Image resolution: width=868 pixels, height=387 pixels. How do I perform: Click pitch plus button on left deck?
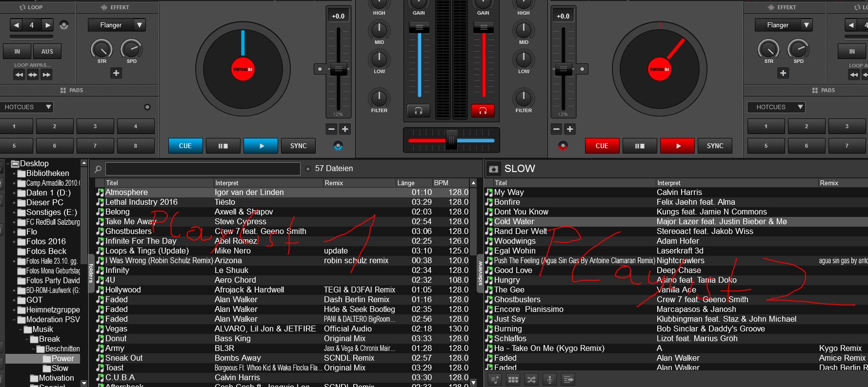(x=345, y=129)
